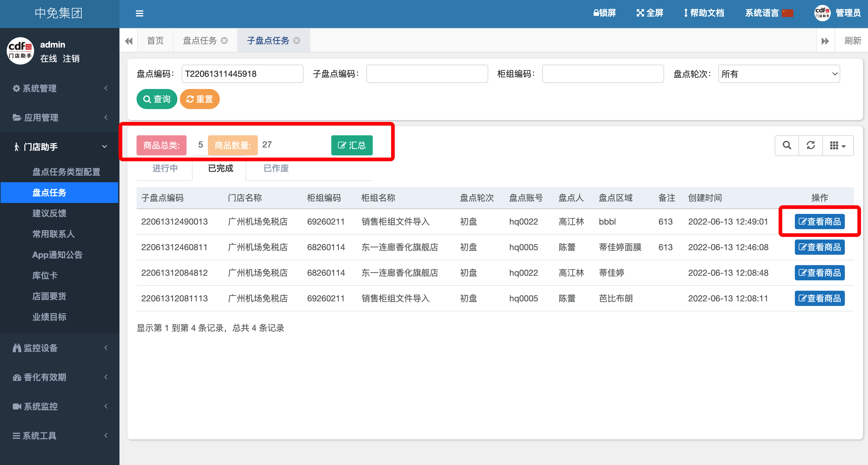Switch to the 进行中 tab
868x465 pixels.
click(x=165, y=168)
